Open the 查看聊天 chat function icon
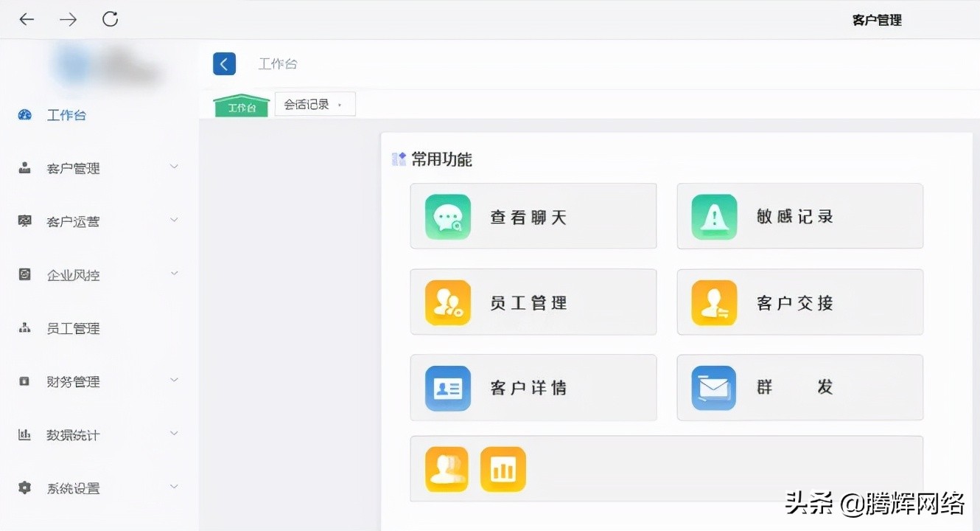 447,215
